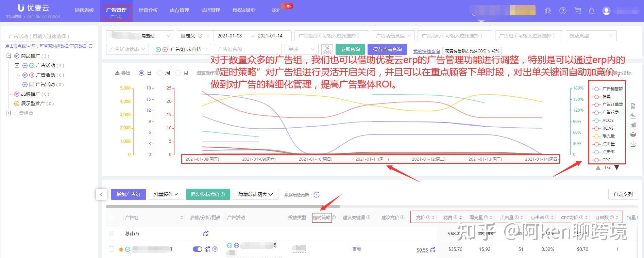Screen dimensions: 644x258
Task: Tick the first ad group row checkbox
Action: coord(112,249)
